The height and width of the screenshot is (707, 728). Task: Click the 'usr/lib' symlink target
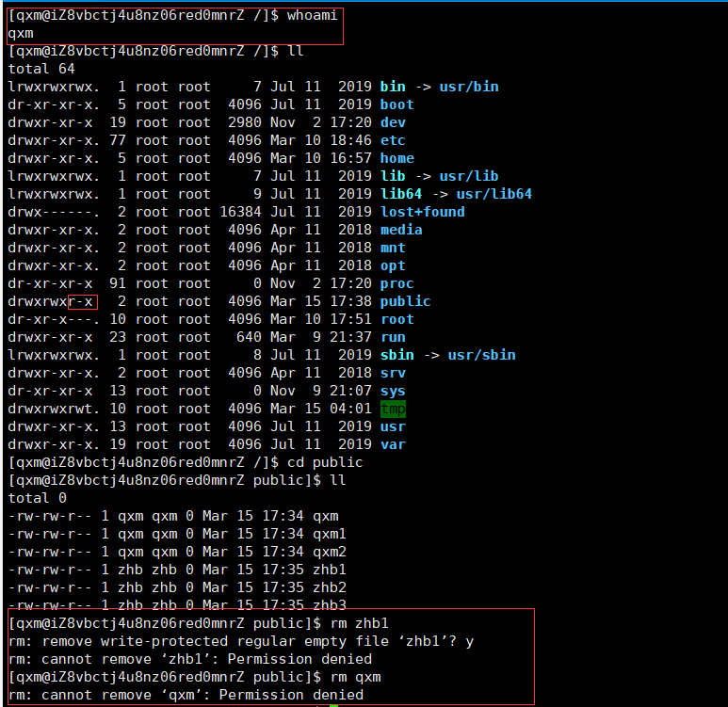coord(469,176)
